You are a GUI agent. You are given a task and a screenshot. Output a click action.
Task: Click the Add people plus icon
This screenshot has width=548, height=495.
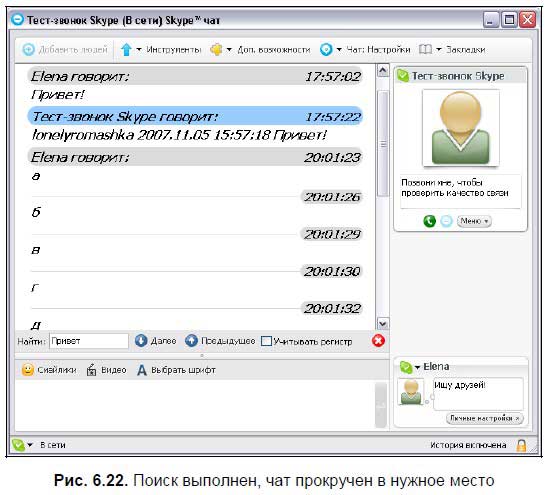pos(28,50)
